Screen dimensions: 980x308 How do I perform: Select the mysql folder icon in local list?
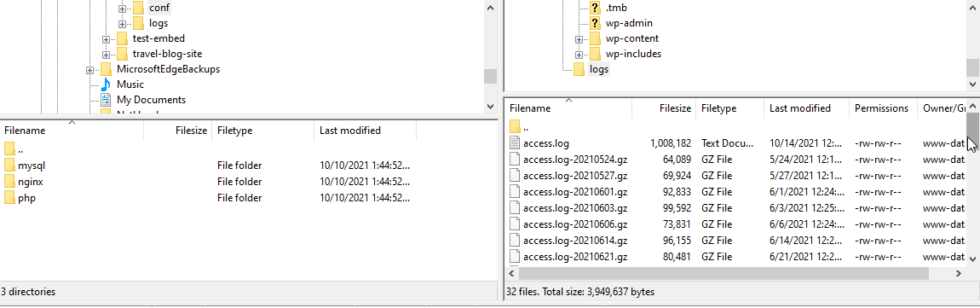click(9, 166)
